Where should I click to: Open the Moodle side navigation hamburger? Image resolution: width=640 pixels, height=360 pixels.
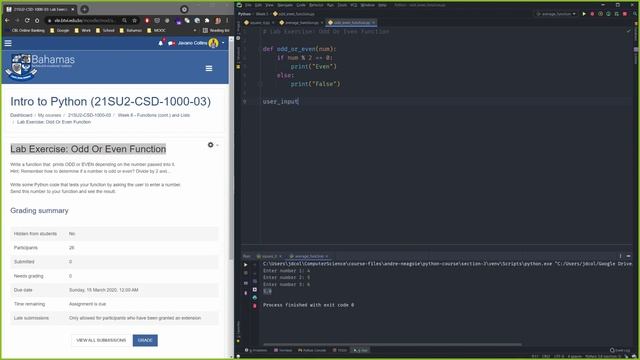click(8, 43)
